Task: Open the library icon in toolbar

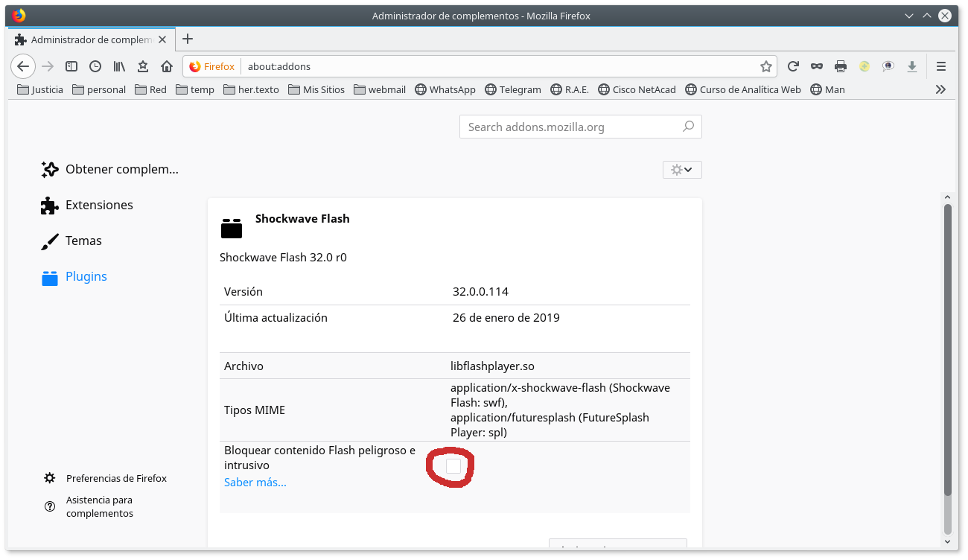Action: pos(119,66)
